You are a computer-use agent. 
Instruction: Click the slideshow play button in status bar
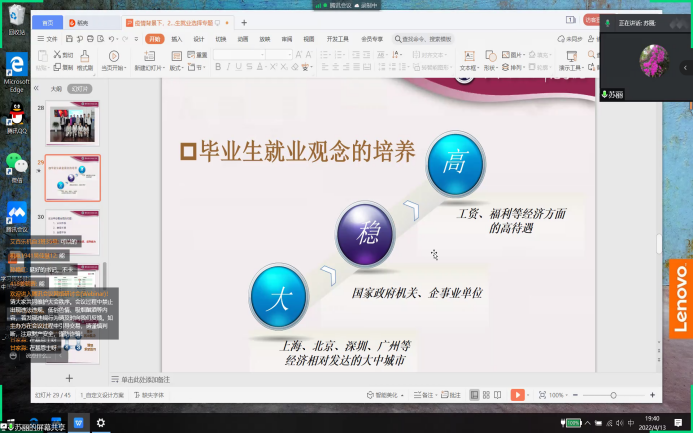pyautogui.click(x=517, y=395)
